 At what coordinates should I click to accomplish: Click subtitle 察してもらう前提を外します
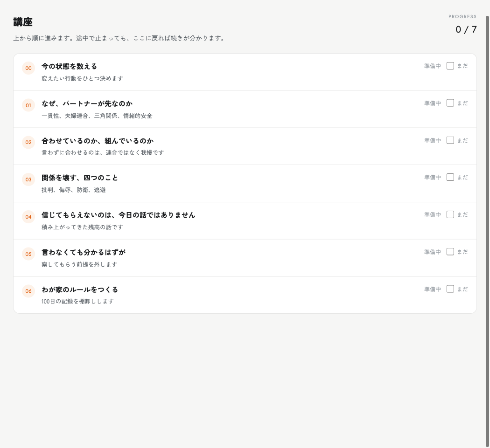[x=79, y=264]
